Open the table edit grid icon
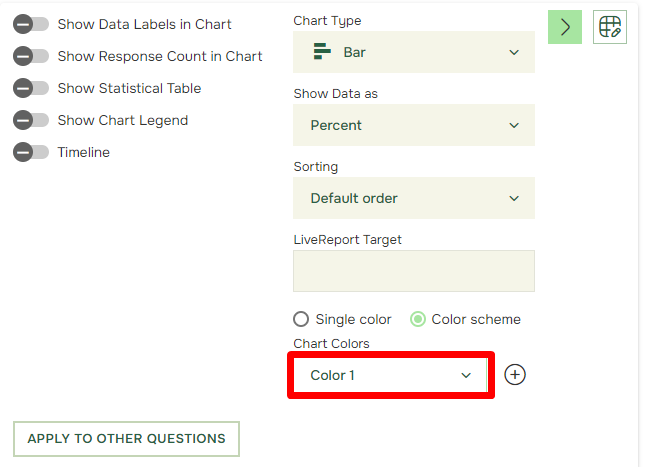This screenshot has height=467, width=645. pyautogui.click(x=610, y=27)
